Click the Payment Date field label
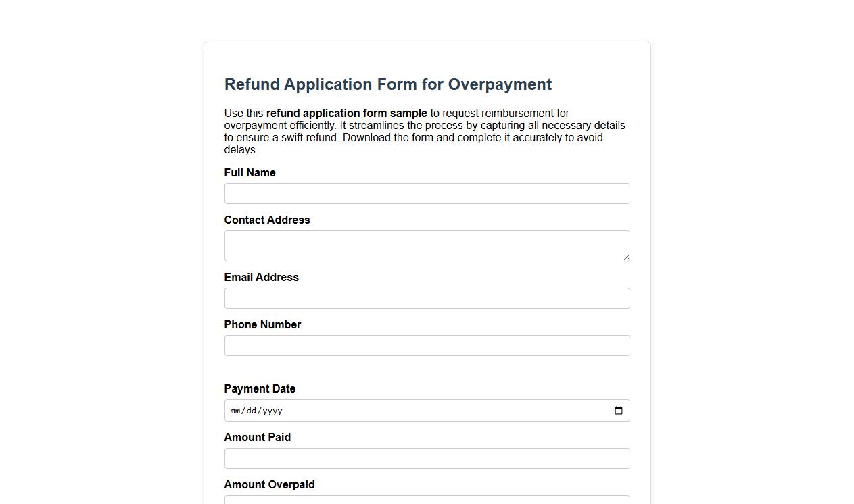The image size is (854, 504). coord(260,388)
